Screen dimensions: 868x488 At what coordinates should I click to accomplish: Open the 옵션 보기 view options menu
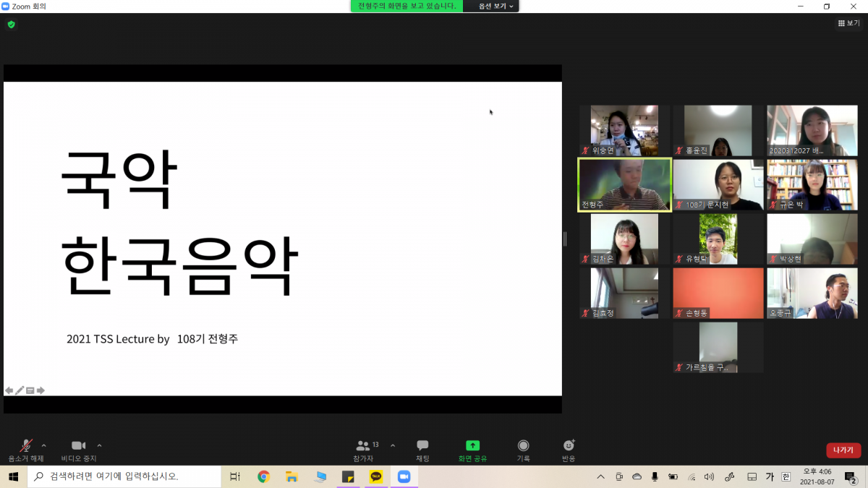pos(497,6)
